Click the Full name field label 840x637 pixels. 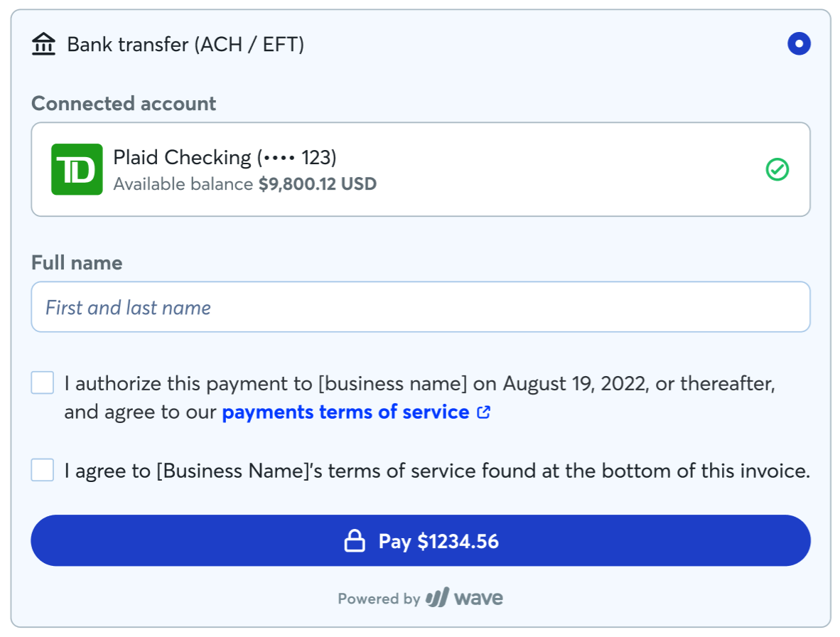click(77, 263)
